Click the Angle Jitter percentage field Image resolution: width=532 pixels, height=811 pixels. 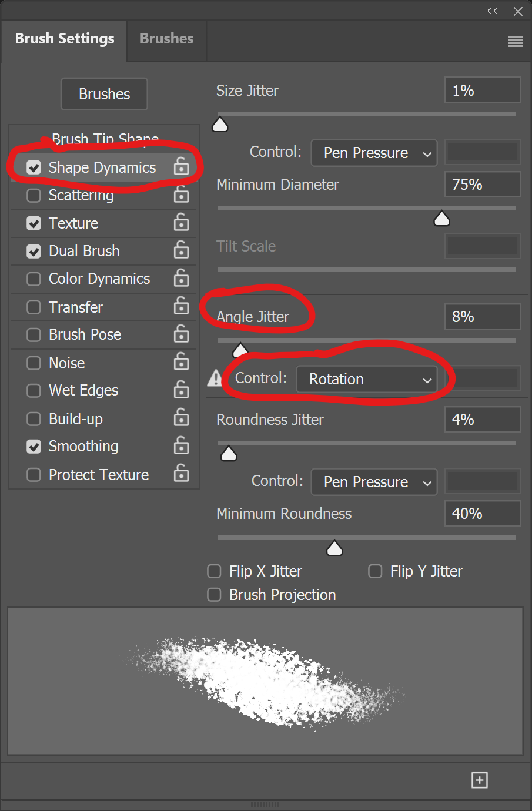click(x=482, y=317)
